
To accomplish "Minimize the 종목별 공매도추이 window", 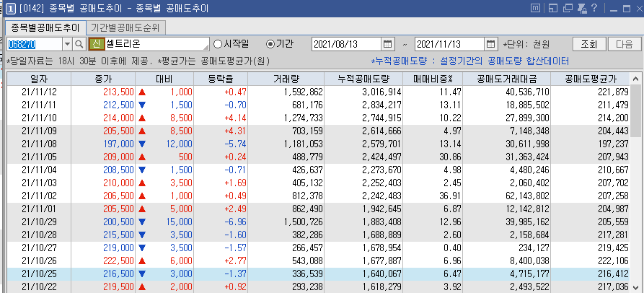I will pyautogui.click(x=614, y=9).
